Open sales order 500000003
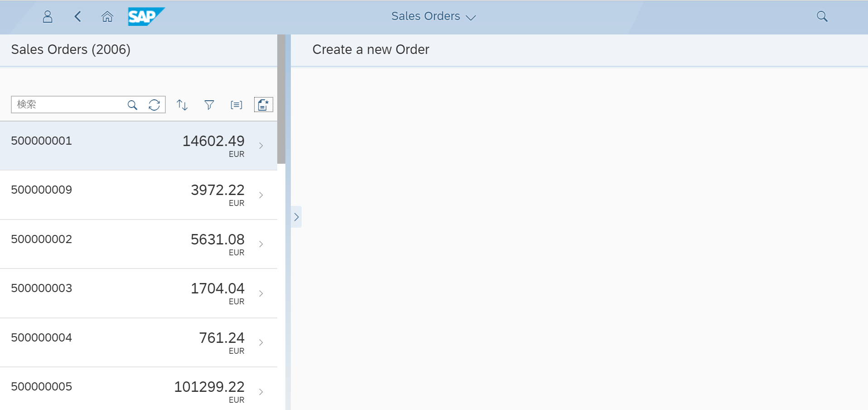 pyautogui.click(x=139, y=293)
